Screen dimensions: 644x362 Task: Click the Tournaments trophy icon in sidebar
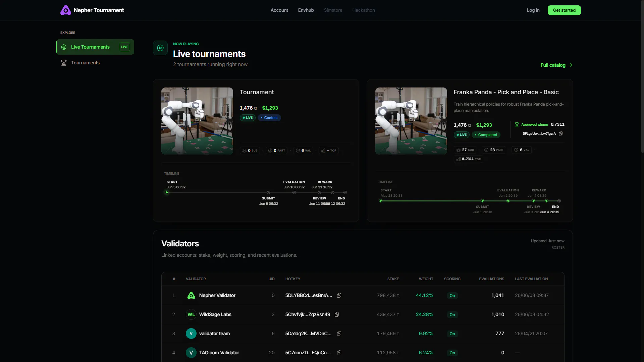(x=64, y=63)
